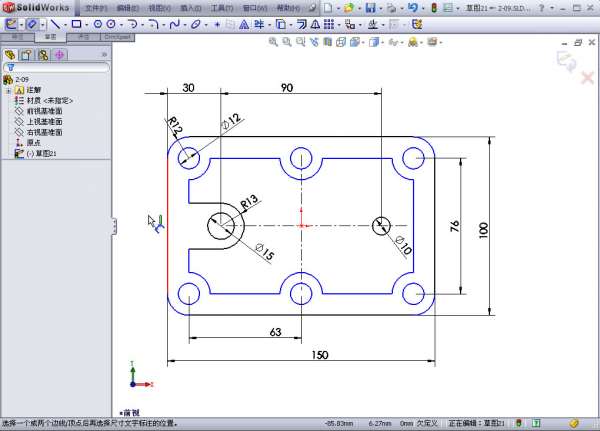The width and height of the screenshot is (600, 431).
Task: Open dropdown arrow next to Save icon
Action: [x=380, y=8]
